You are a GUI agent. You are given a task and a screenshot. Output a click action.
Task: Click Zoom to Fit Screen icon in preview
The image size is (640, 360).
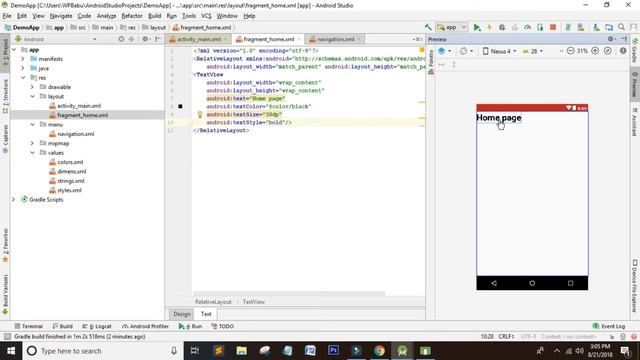click(608, 51)
